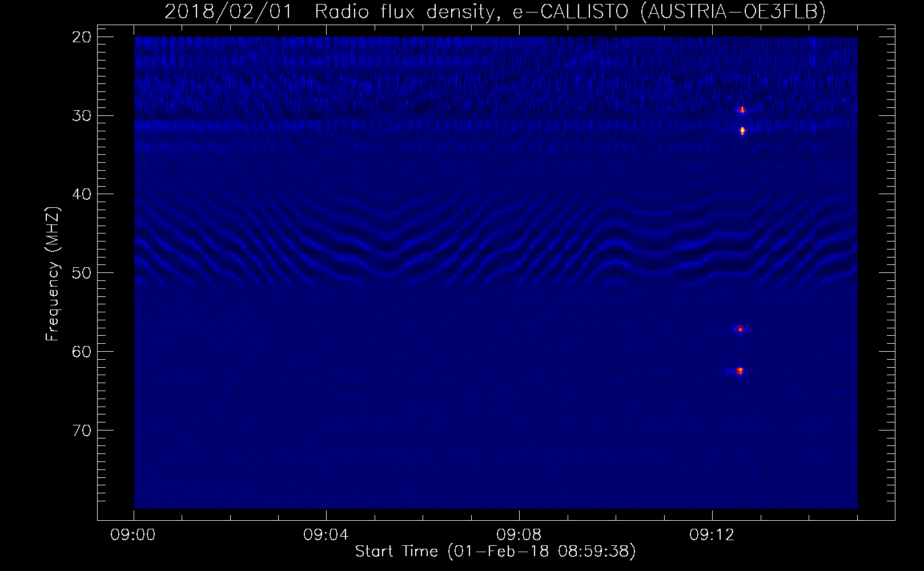Click the 09:08 time tick label
924x571 pixels.
(x=520, y=535)
